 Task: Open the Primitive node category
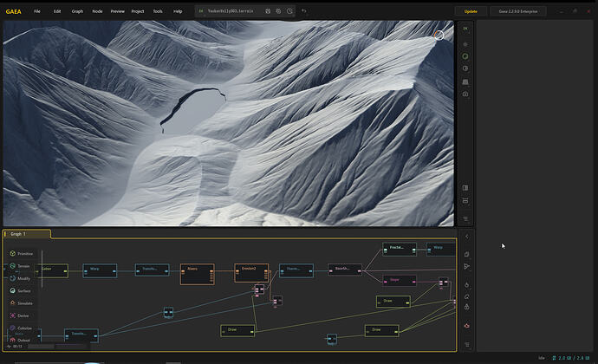pos(22,254)
